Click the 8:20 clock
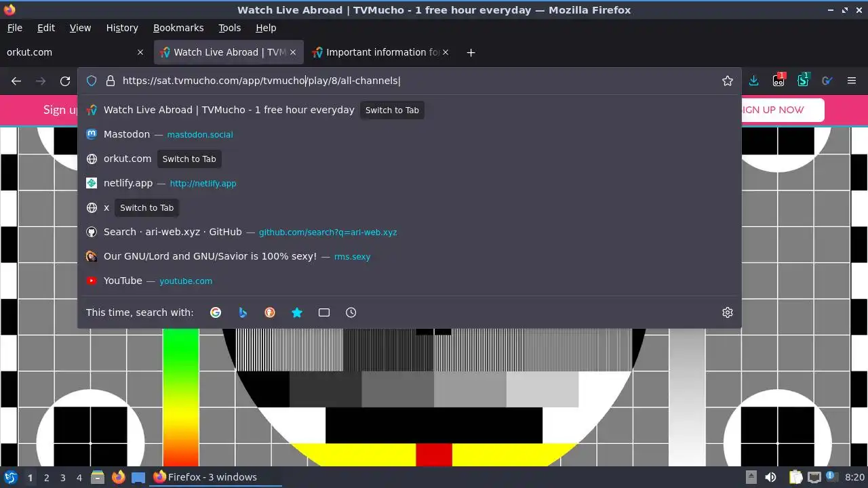Image resolution: width=868 pixels, height=488 pixels. [x=854, y=477]
